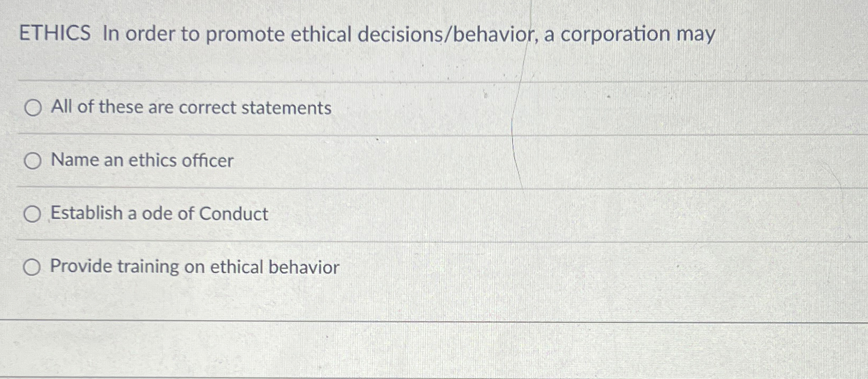Select the radio button for 'Name an ethics officer'

tap(33, 161)
